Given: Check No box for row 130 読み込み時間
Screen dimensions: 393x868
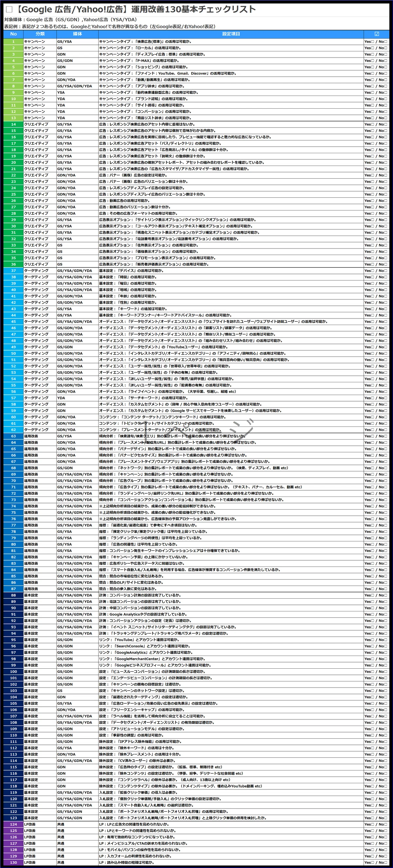Looking at the screenshot, I should pos(385,863).
